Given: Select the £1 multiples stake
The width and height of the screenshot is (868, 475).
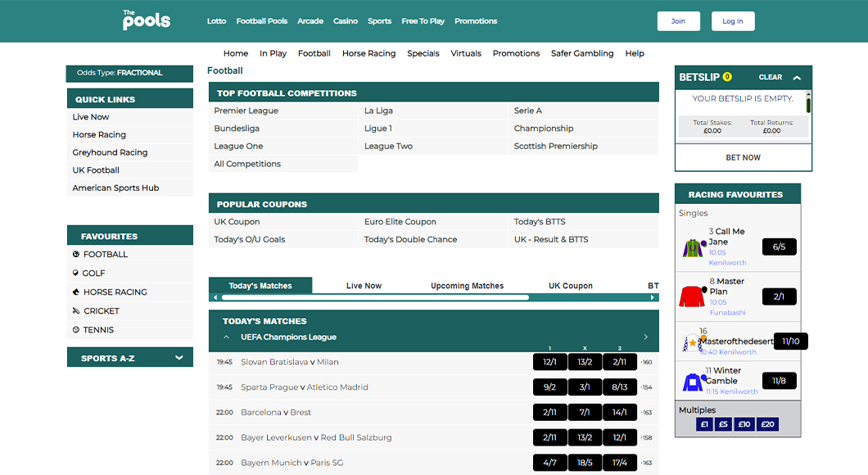Looking at the screenshot, I should pos(704,424).
